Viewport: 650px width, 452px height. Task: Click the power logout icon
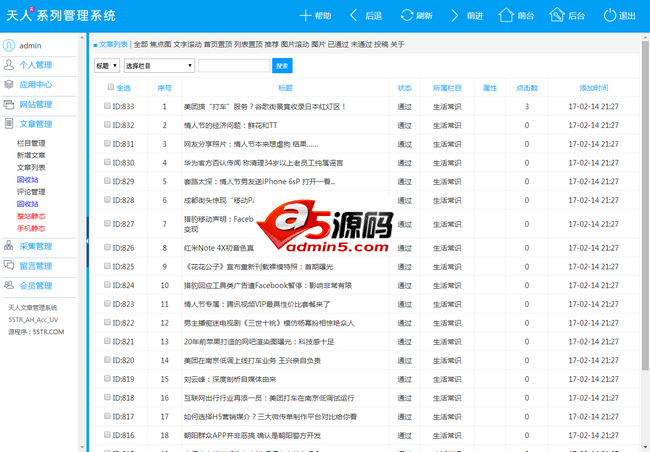[610, 16]
